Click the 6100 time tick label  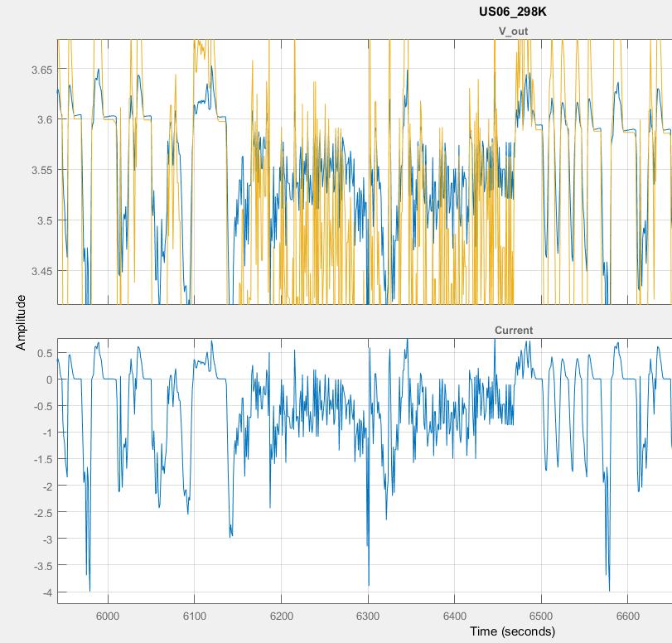[x=195, y=616]
